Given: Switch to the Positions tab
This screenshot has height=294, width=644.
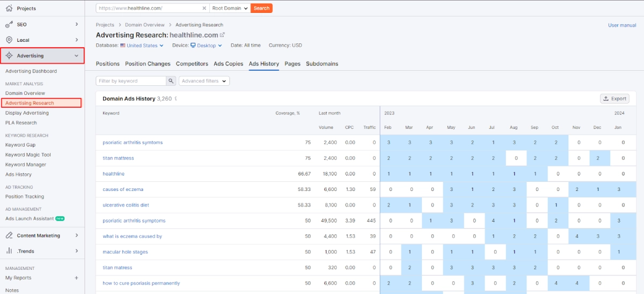Looking at the screenshot, I should [108, 64].
